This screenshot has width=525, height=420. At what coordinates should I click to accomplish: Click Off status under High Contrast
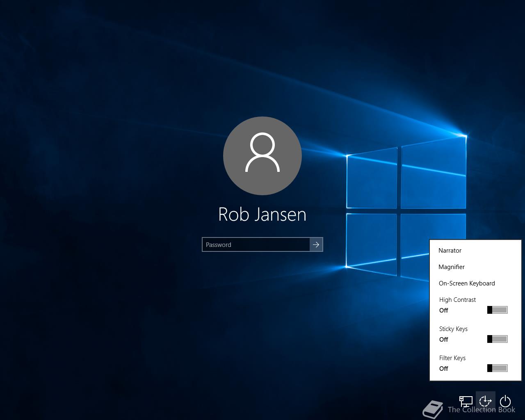(x=443, y=310)
